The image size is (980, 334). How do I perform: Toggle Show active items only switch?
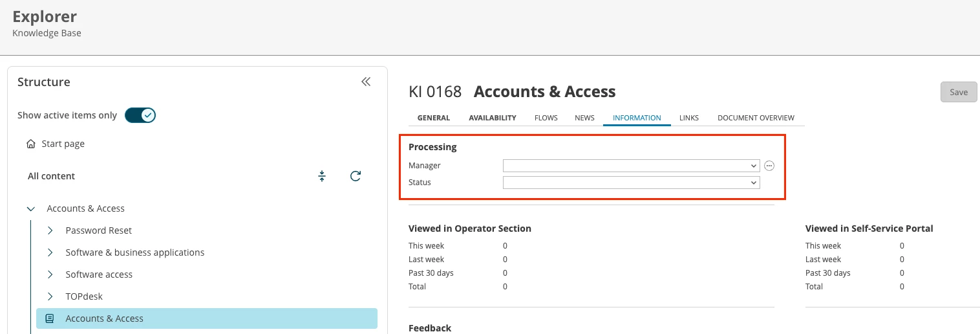(x=140, y=115)
